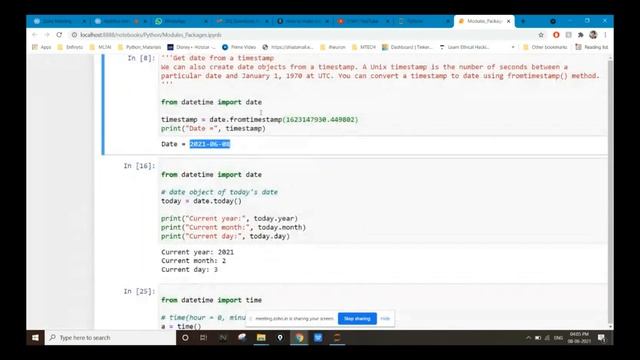The width and height of the screenshot is (640, 360).
Task: Click the ENG language indicator
Action: (x=558, y=338)
